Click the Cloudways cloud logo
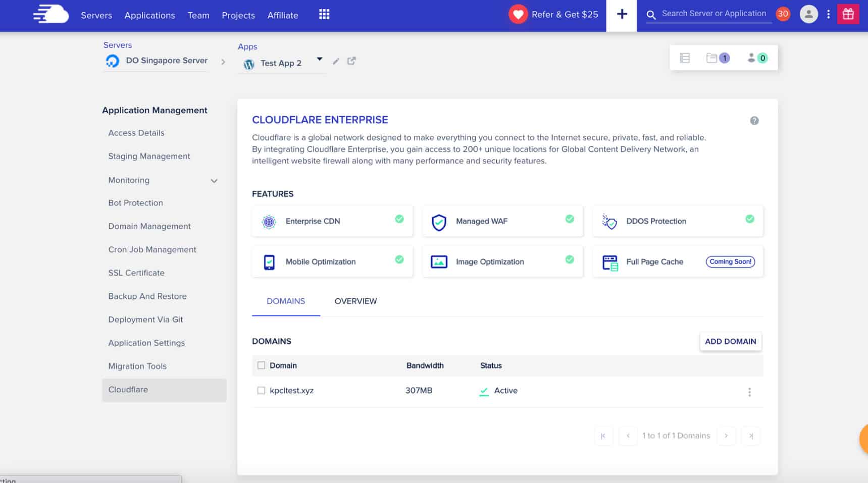The image size is (868, 483). [x=50, y=15]
